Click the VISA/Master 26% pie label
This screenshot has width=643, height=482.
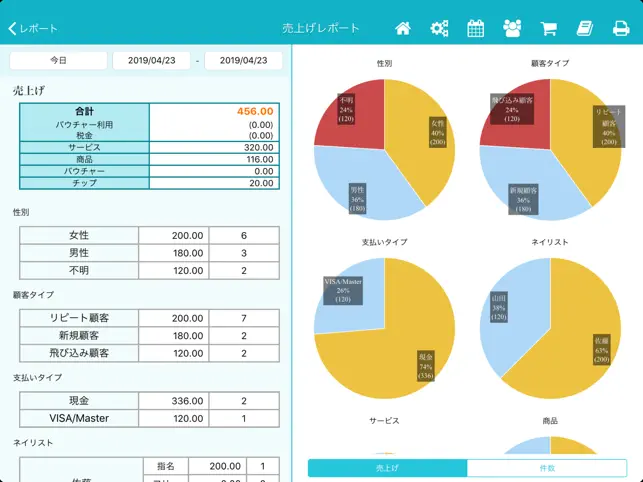(343, 290)
